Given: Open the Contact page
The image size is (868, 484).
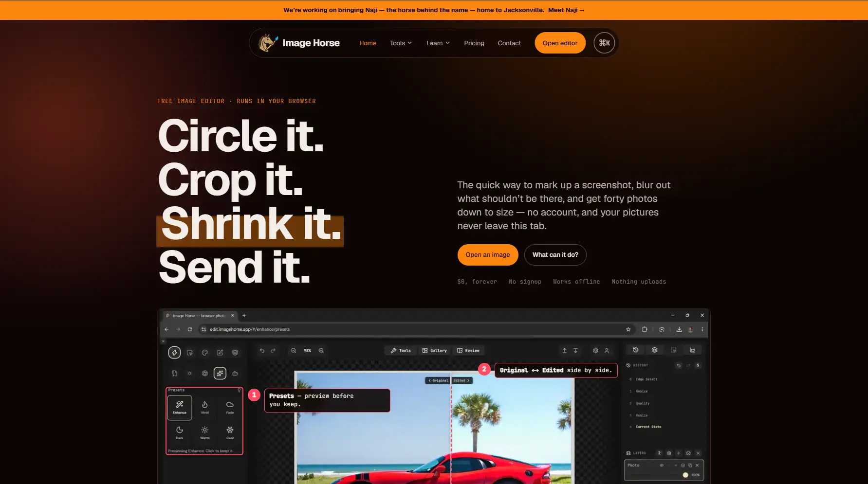Looking at the screenshot, I should pos(509,43).
